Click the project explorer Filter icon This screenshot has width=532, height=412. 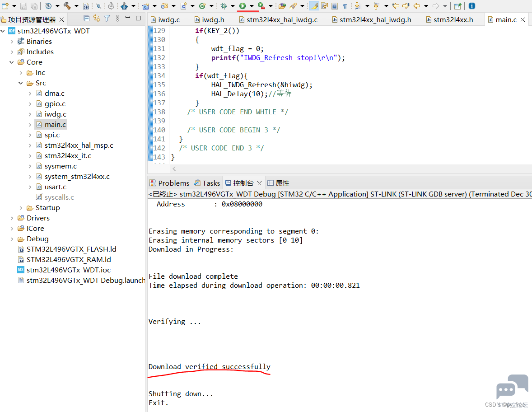107,19
